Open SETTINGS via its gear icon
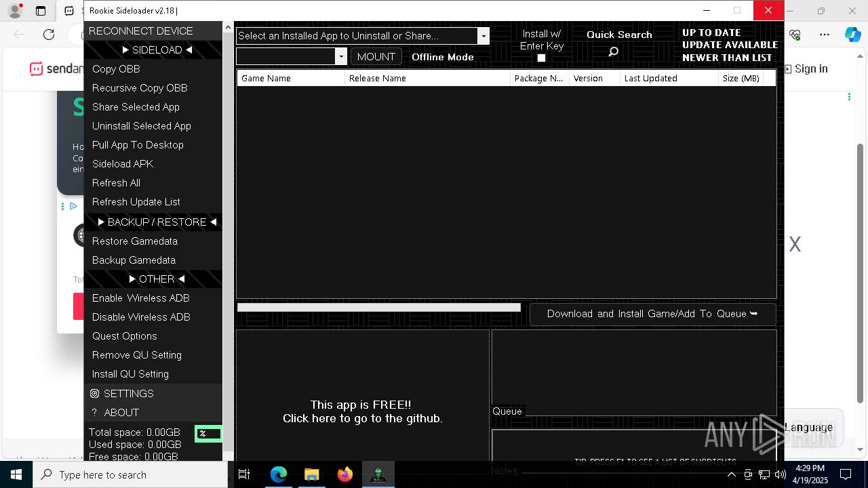868x488 pixels. 94,394
